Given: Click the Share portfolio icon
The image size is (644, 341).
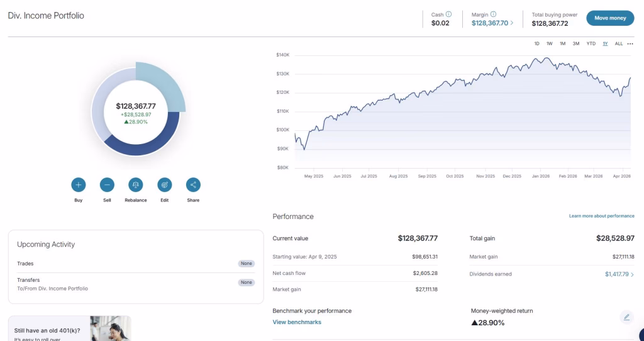Looking at the screenshot, I should [193, 184].
